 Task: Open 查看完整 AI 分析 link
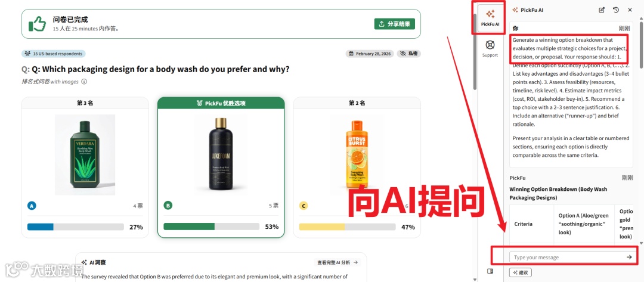(x=337, y=262)
